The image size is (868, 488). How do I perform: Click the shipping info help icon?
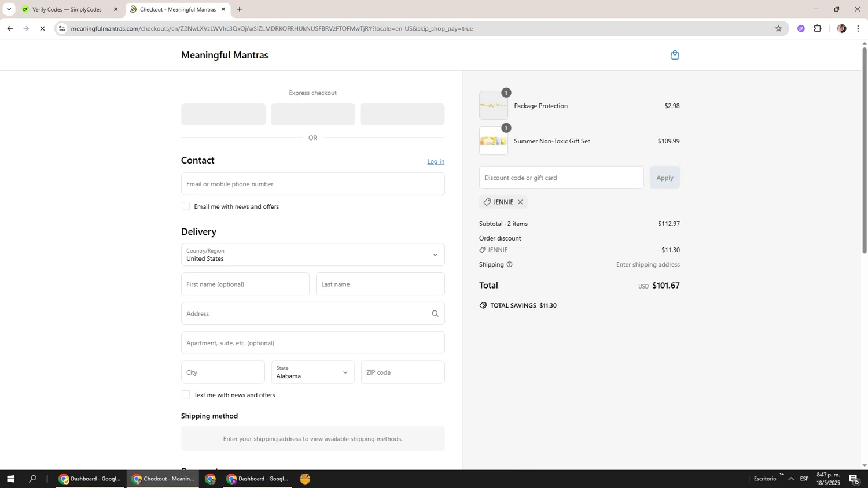(x=509, y=264)
